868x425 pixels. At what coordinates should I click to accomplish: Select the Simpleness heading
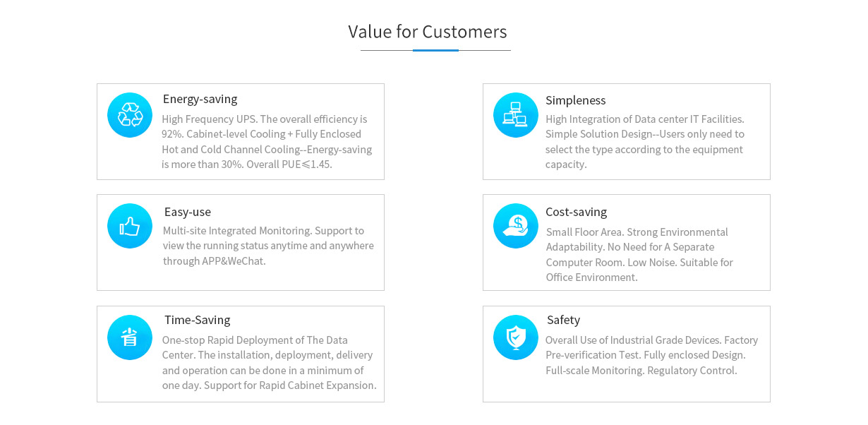(575, 100)
